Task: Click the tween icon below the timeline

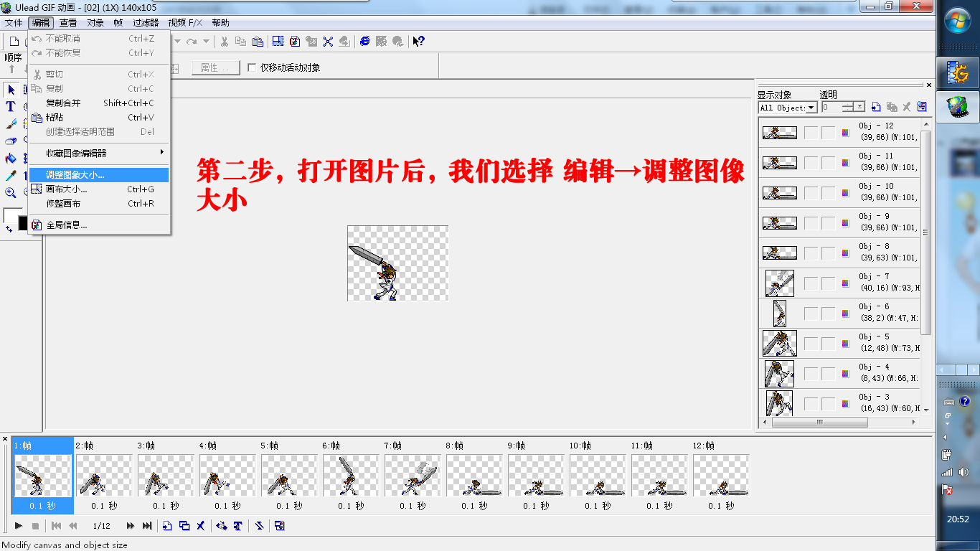Action: (222, 526)
